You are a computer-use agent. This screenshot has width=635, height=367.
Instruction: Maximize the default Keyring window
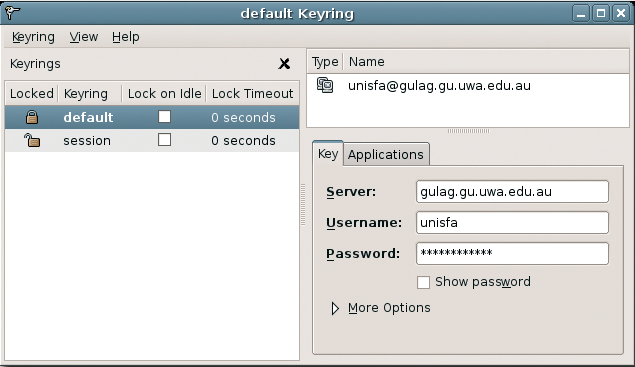tap(601, 13)
